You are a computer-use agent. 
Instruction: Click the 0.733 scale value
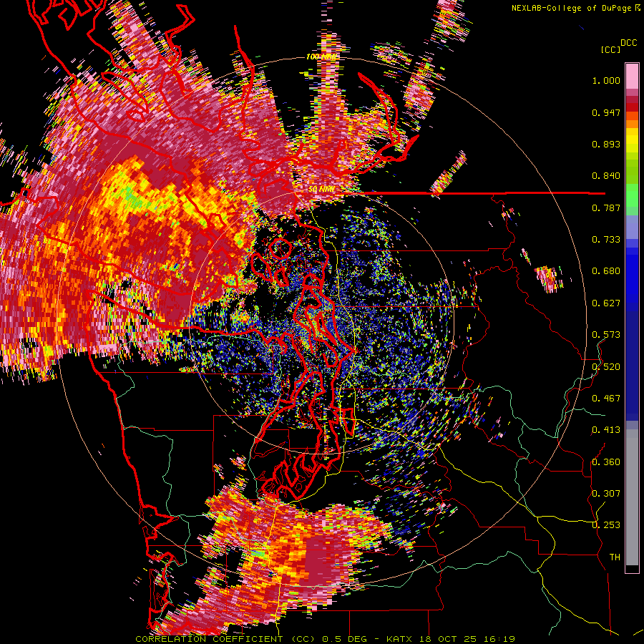click(606, 240)
